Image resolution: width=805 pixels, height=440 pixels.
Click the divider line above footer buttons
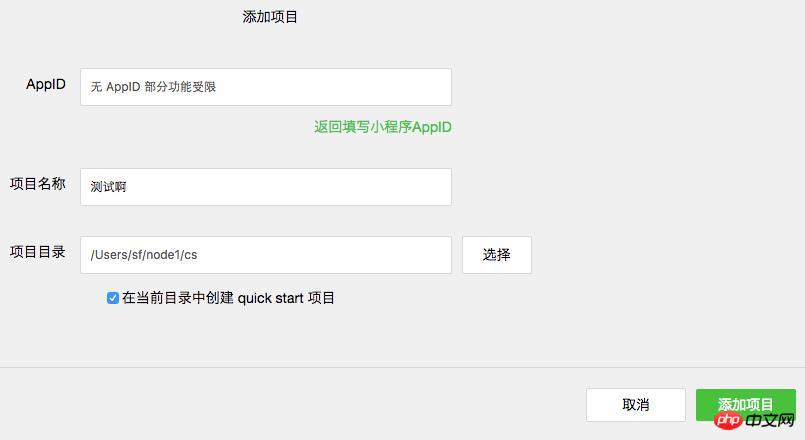coord(402,367)
